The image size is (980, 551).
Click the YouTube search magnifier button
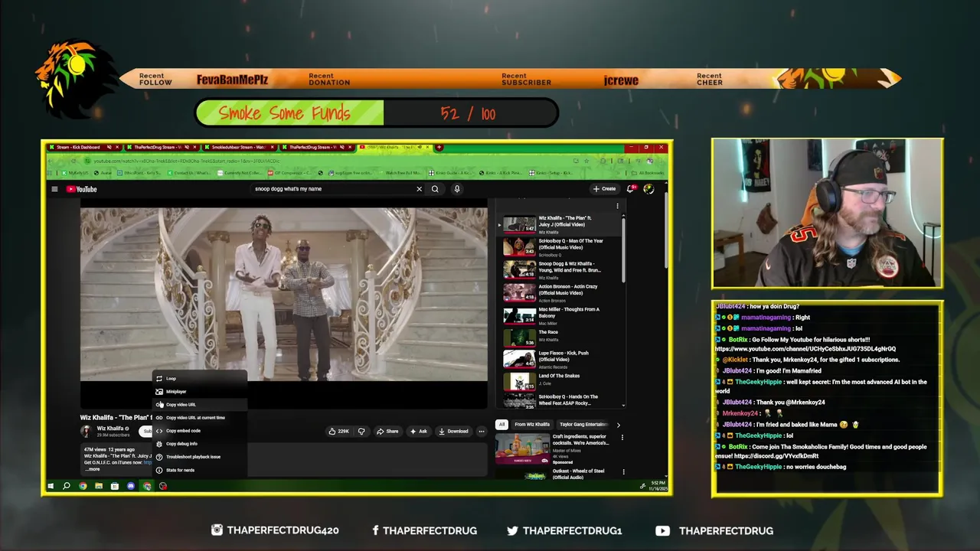tap(435, 189)
